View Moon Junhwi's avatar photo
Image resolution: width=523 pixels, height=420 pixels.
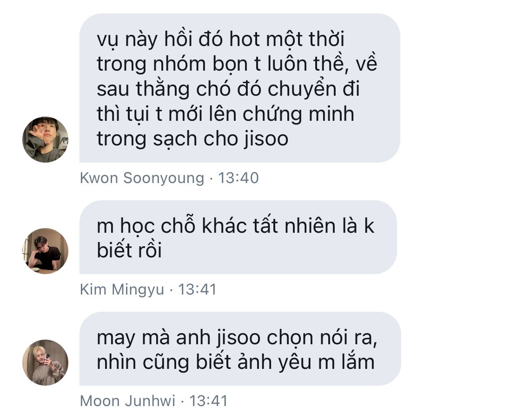pyautogui.click(x=46, y=363)
